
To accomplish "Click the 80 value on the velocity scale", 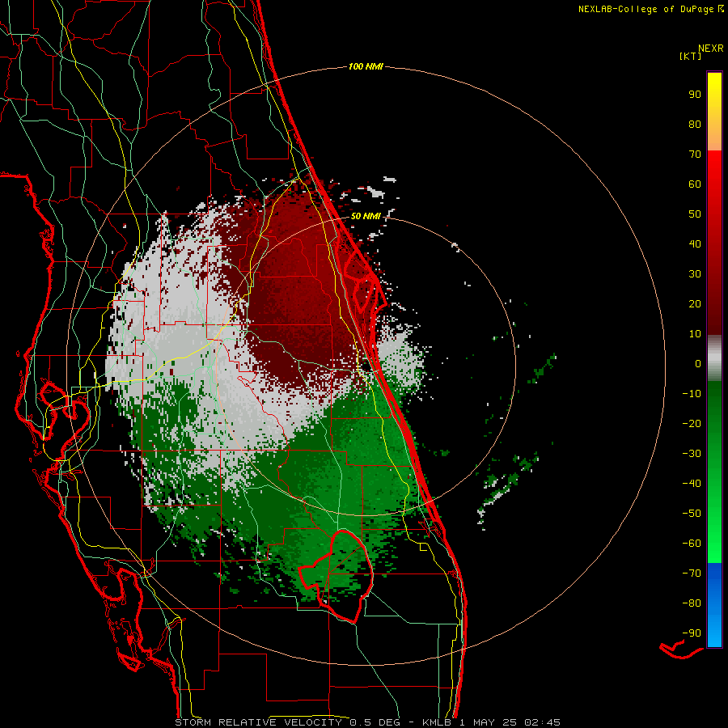I will [695, 125].
